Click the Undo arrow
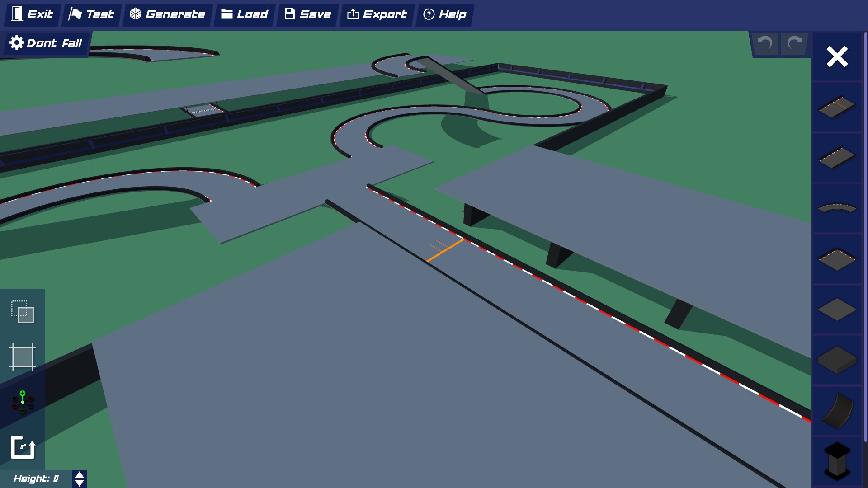The width and height of the screenshot is (868, 488). (x=764, y=44)
